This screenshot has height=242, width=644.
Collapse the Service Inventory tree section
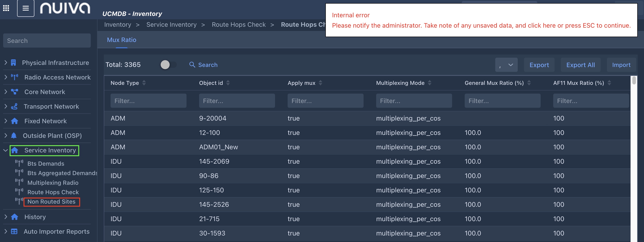coord(5,150)
